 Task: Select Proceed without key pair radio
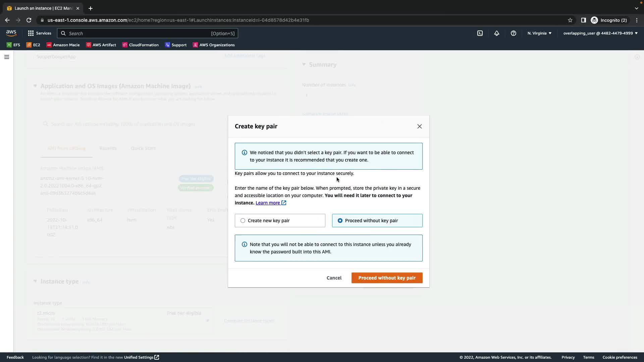point(340,221)
